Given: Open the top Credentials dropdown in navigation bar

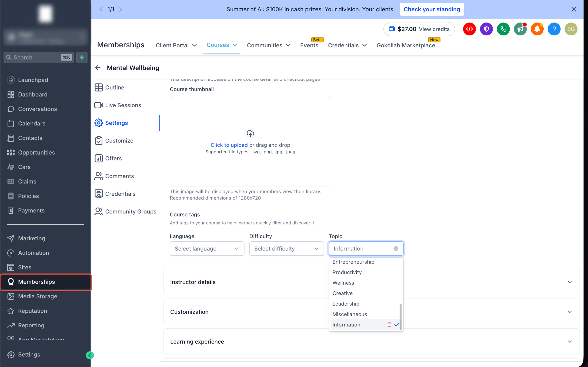Looking at the screenshot, I should pos(347,45).
